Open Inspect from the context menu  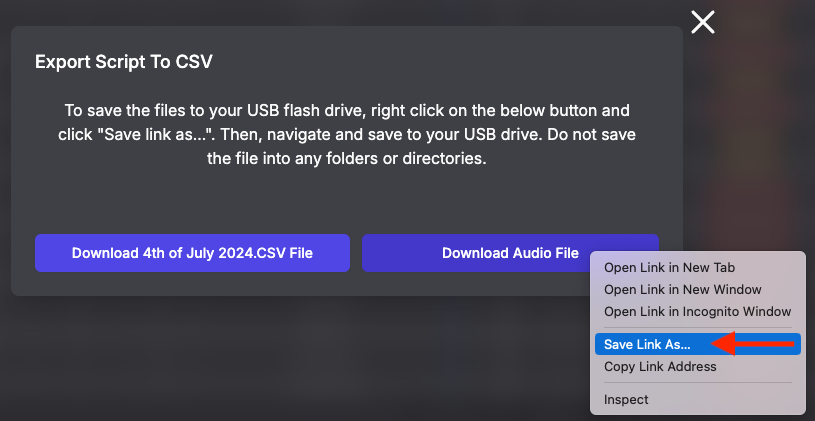(626, 400)
